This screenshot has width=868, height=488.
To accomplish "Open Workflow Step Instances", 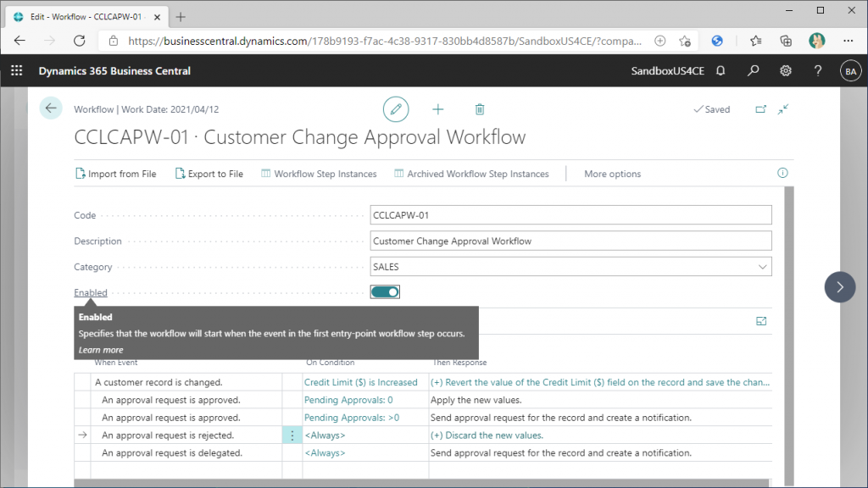I will 319,174.
